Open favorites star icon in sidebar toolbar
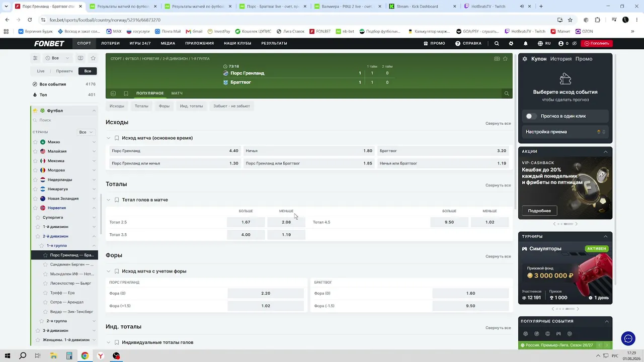The image size is (644, 362). tap(93, 58)
